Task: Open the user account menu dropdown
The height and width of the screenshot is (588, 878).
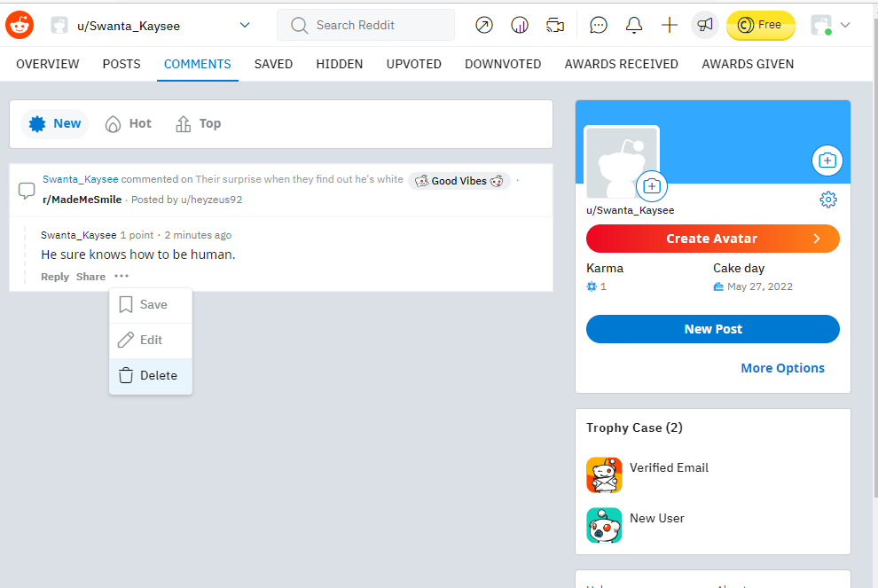Action: [831, 25]
